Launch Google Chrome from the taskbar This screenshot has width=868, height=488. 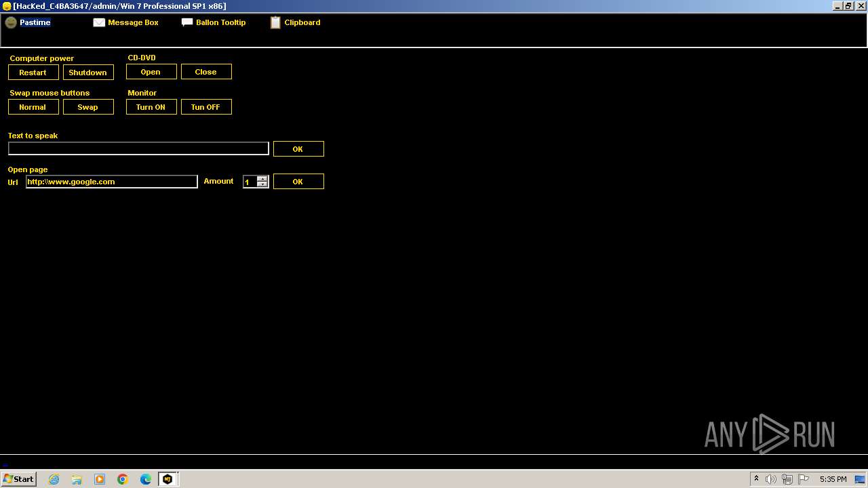pyautogui.click(x=123, y=479)
